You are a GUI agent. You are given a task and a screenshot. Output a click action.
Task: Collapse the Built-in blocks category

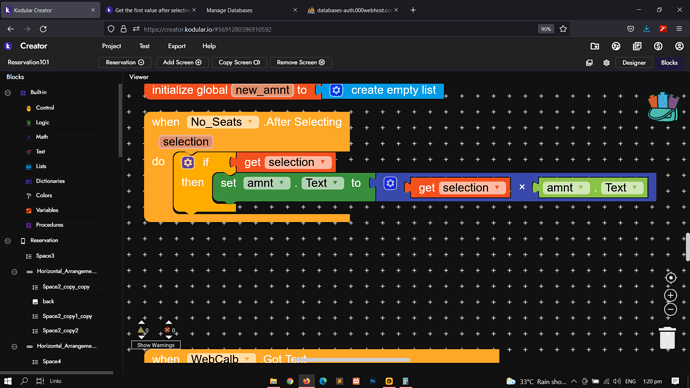click(7, 93)
